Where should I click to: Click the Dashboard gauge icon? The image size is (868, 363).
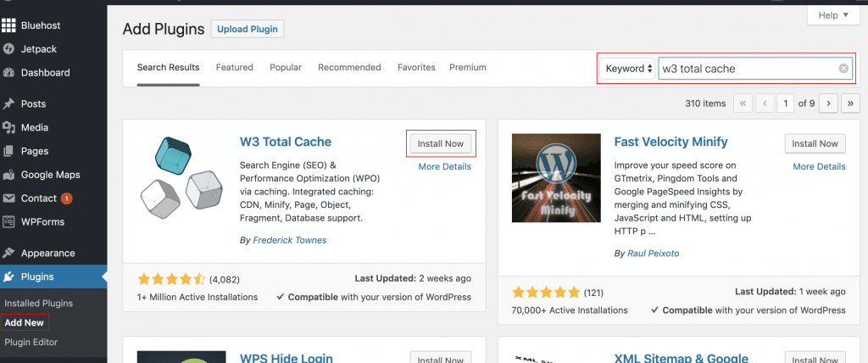(x=9, y=73)
